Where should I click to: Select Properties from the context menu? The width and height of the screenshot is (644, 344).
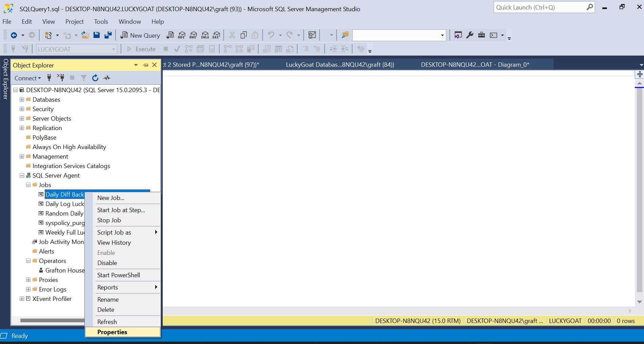coord(112,332)
